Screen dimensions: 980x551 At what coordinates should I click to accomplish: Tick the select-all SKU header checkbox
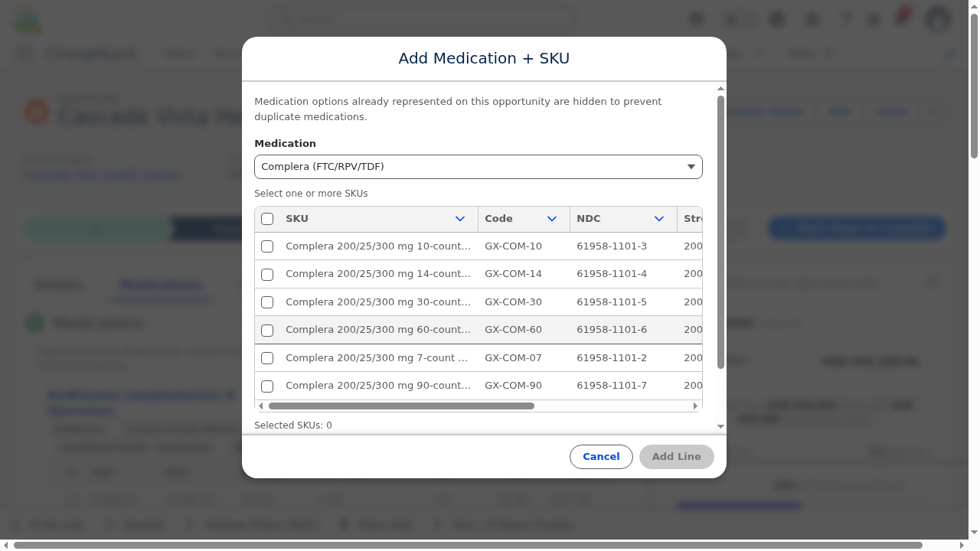pos(267,219)
